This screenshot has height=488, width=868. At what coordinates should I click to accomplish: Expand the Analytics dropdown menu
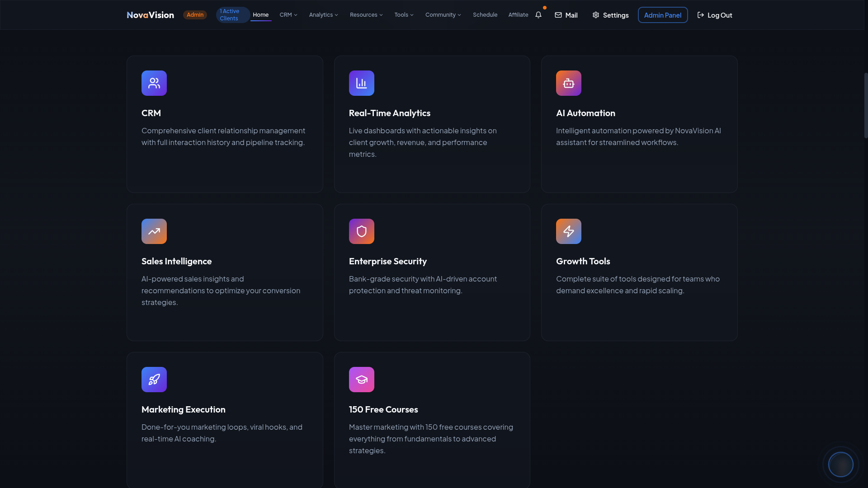324,15
